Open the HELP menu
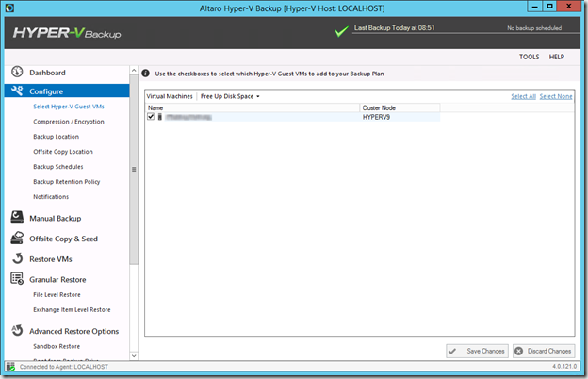Image resolution: width=588 pixels, height=379 pixels. pos(557,57)
